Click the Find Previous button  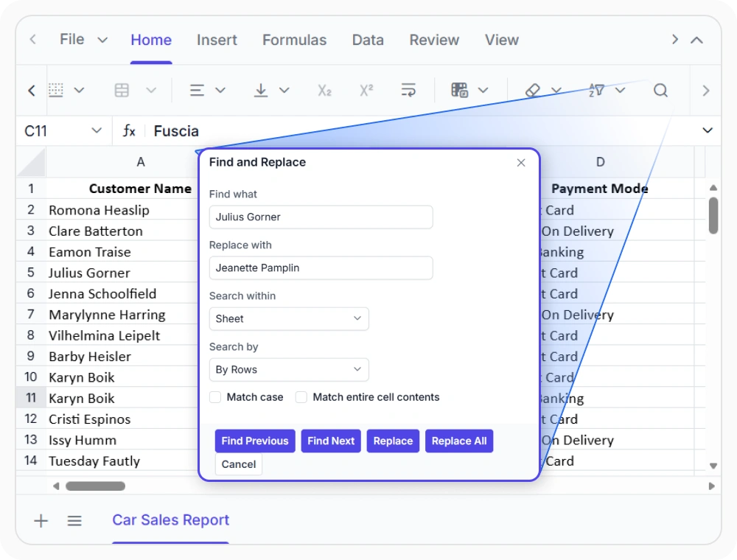pos(255,441)
